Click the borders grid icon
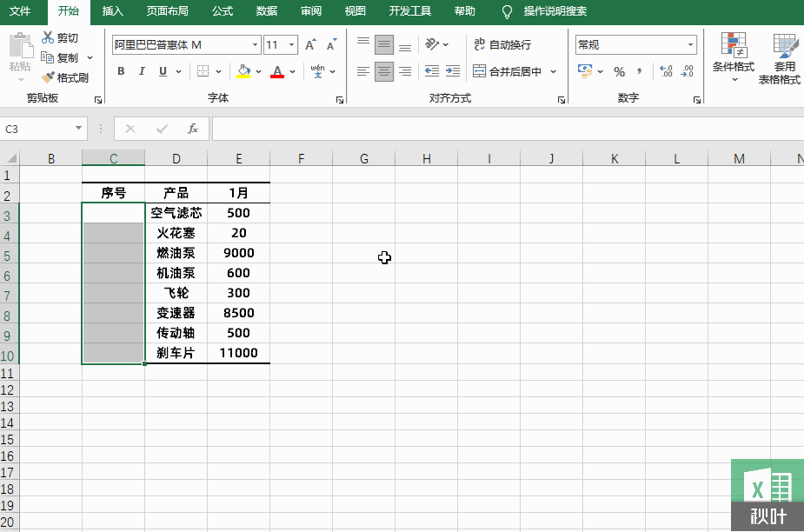Screen dimensions: 804x532 [203, 71]
